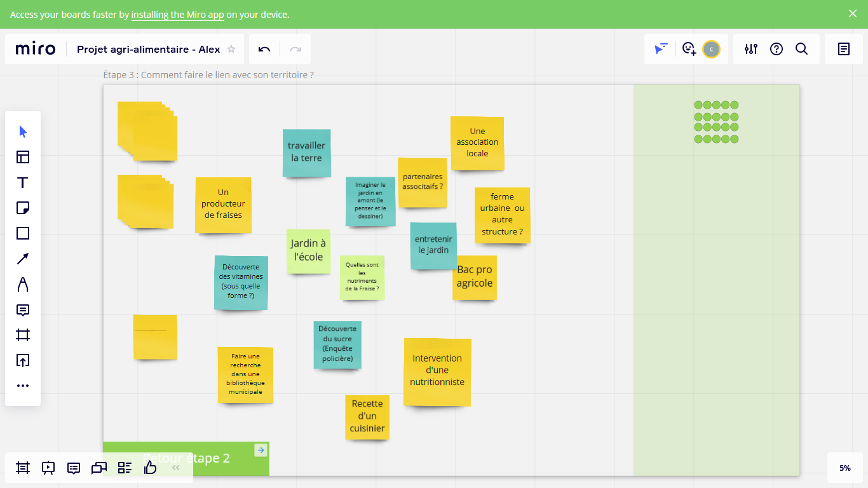
Task: Collapse the bottom toolbar with chevrons
Action: 176,468
